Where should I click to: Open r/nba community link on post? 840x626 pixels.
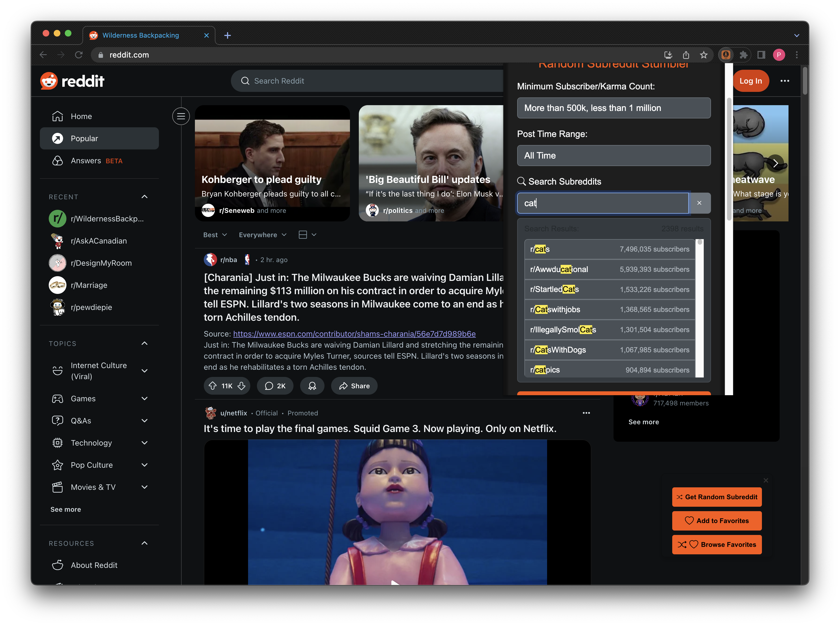coord(228,260)
